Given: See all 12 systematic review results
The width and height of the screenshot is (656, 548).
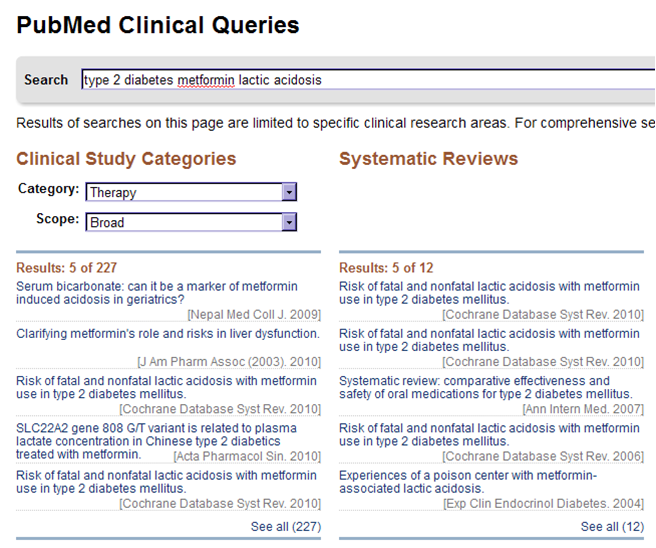Looking at the screenshot, I should pos(612,526).
